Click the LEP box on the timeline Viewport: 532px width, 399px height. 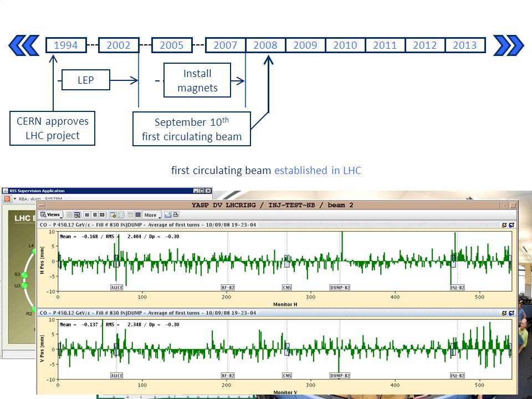86,80
